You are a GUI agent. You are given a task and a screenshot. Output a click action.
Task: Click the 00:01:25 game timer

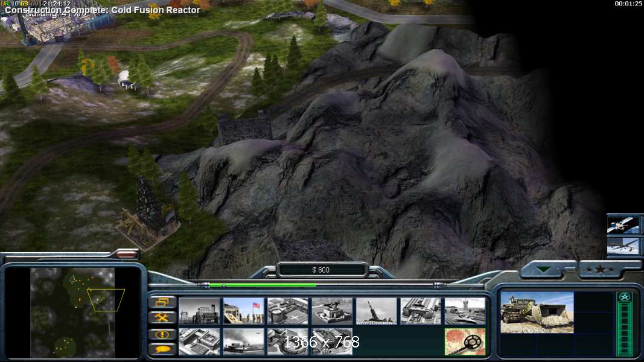coord(628,4)
